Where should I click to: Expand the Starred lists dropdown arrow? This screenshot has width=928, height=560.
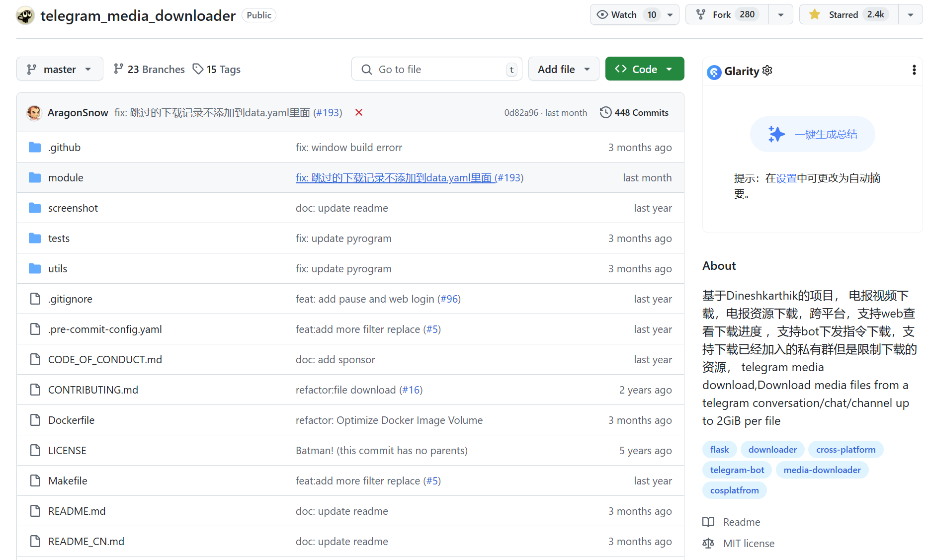pyautogui.click(x=911, y=15)
